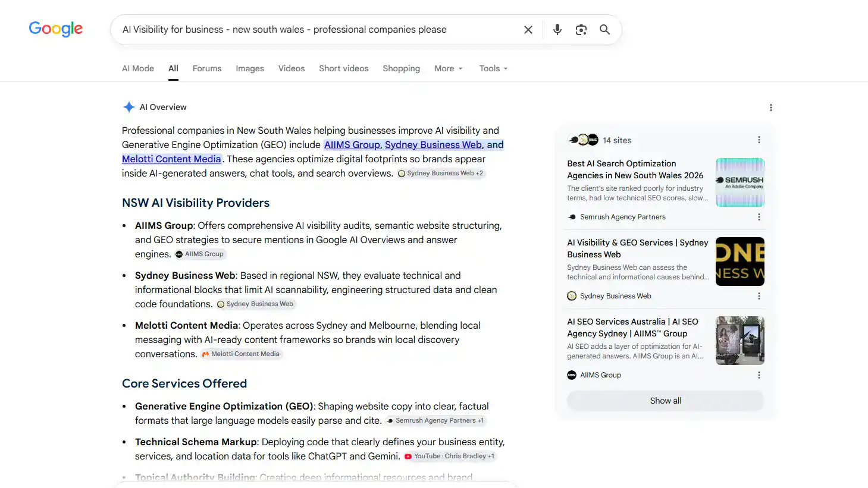The image size is (868, 488).
Task: Switch to AI Mode tab
Action: point(138,68)
